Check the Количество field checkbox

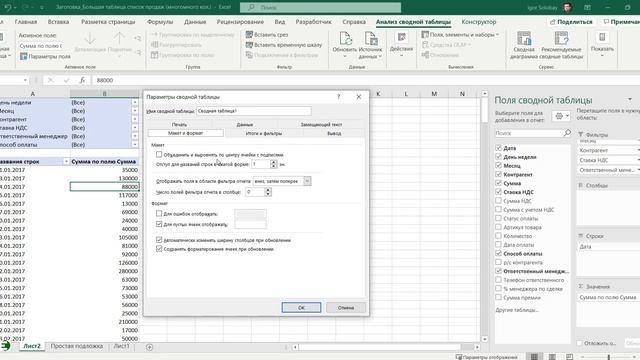498,236
